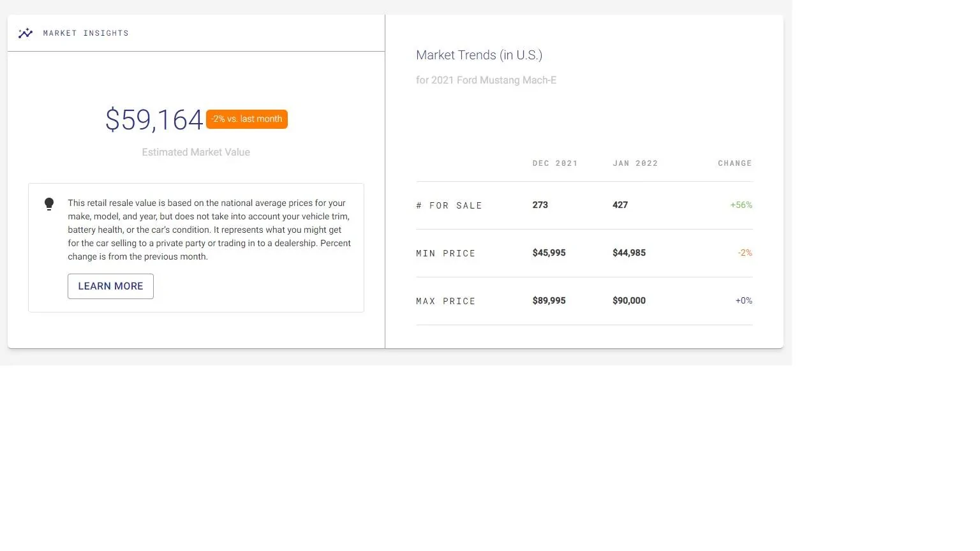
Task: Select the 273 for-sale count
Action: (x=540, y=205)
